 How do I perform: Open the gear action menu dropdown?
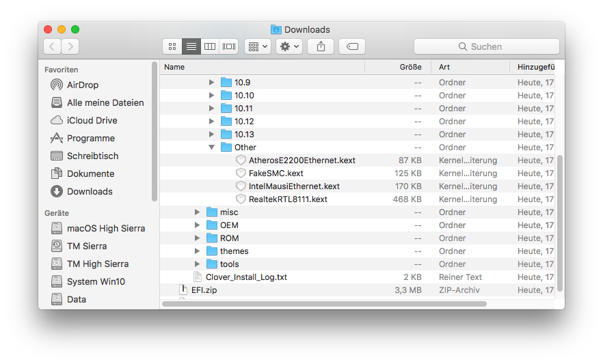(x=289, y=46)
